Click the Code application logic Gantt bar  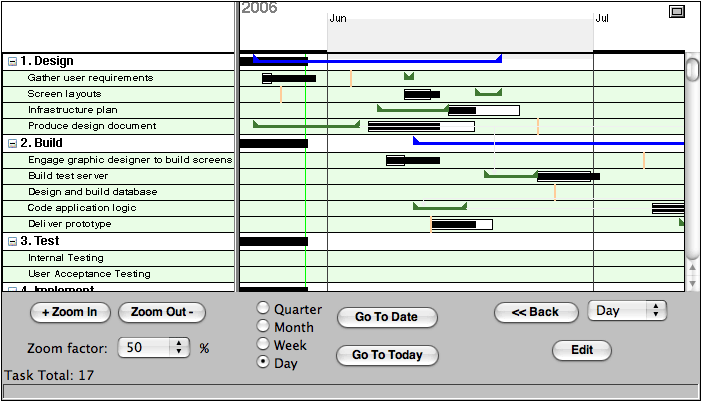668,209
